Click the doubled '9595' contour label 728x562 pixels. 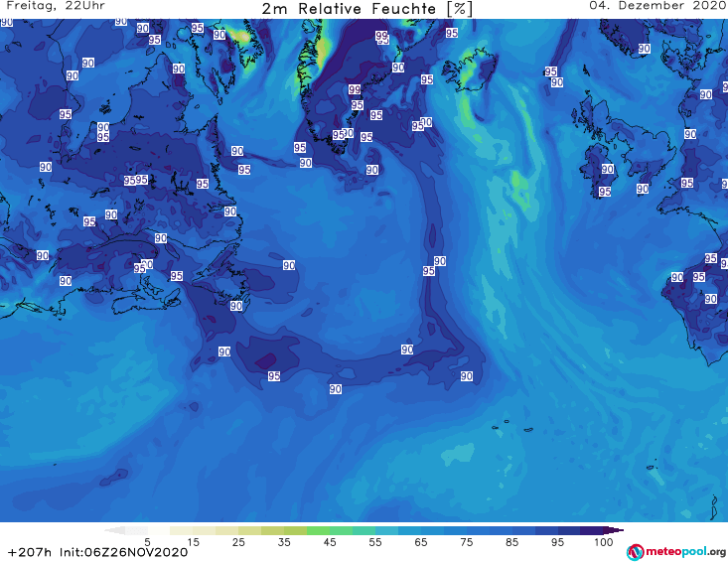(136, 180)
